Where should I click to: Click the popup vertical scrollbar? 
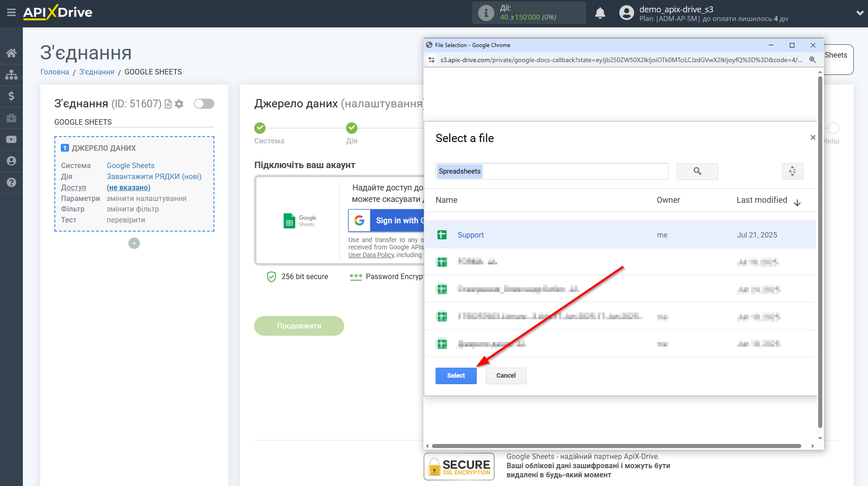coord(820,251)
